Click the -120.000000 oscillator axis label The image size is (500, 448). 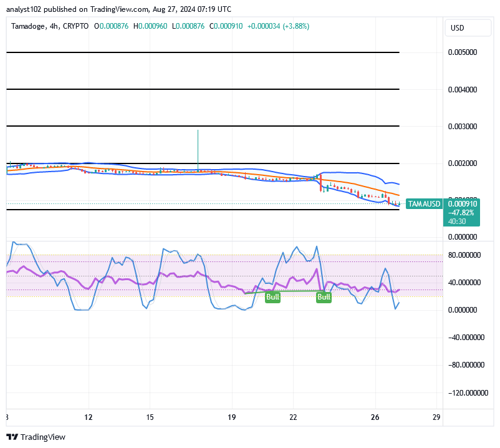pyautogui.click(x=468, y=393)
